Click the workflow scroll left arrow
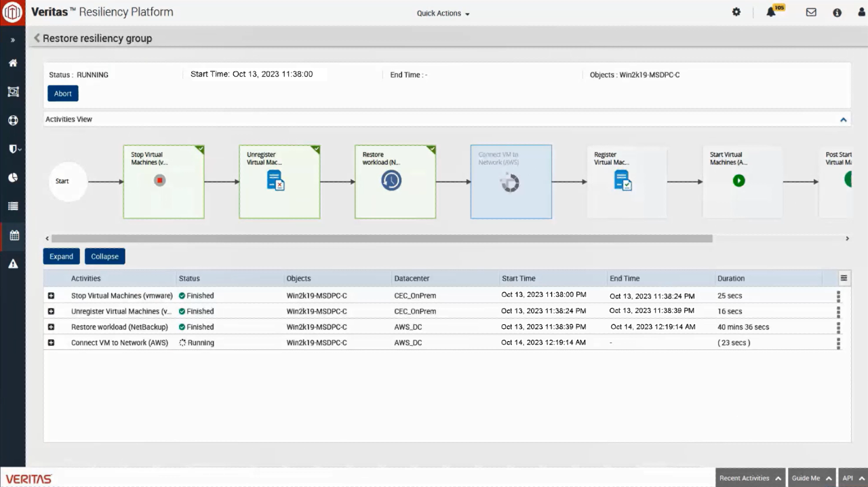Screen dimensions: 868x487 [47, 239]
